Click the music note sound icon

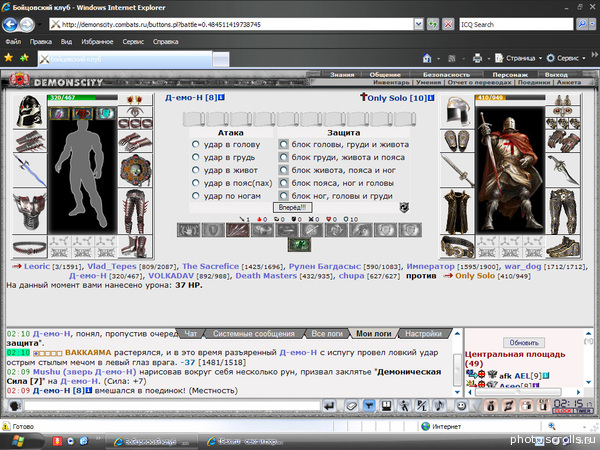coord(440,406)
